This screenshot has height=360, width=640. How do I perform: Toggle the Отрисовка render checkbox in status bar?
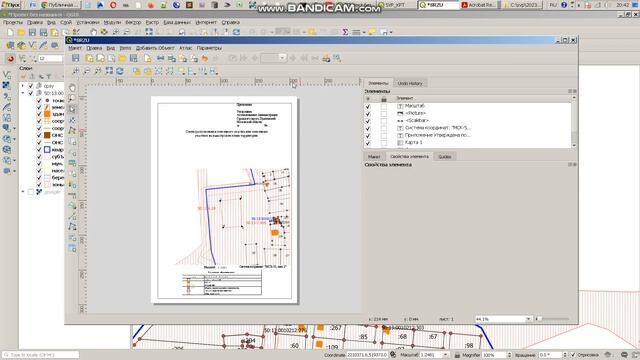click(x=573, y=355)
